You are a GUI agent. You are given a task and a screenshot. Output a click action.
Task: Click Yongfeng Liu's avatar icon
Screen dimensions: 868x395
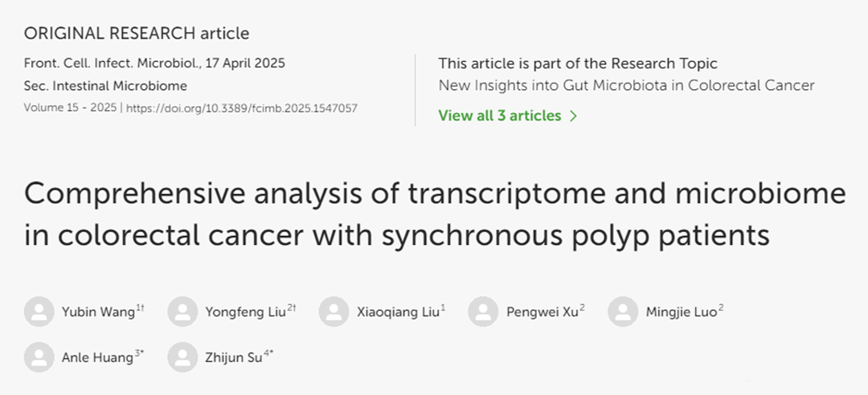(x=182, y=312)
